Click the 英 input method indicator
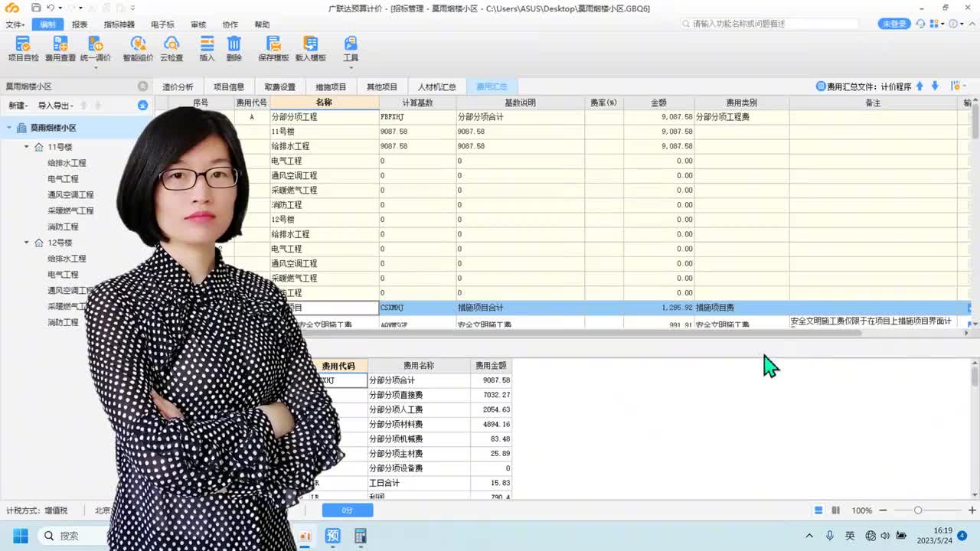The image size is (980, 551). point(850,536)
